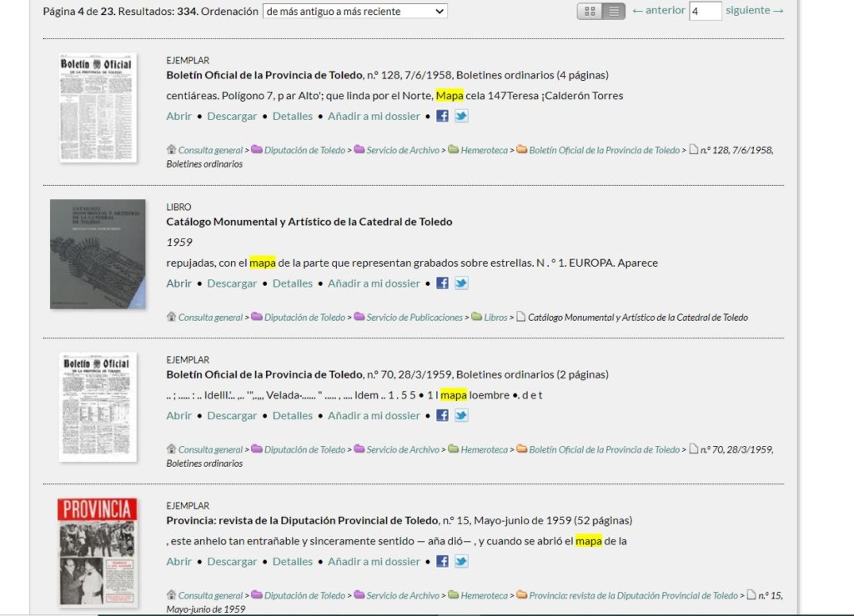Image resolution: width=854 pixels, height=616 pixels.
Task: Go to the anterior page
Action: tap(659, 10)
